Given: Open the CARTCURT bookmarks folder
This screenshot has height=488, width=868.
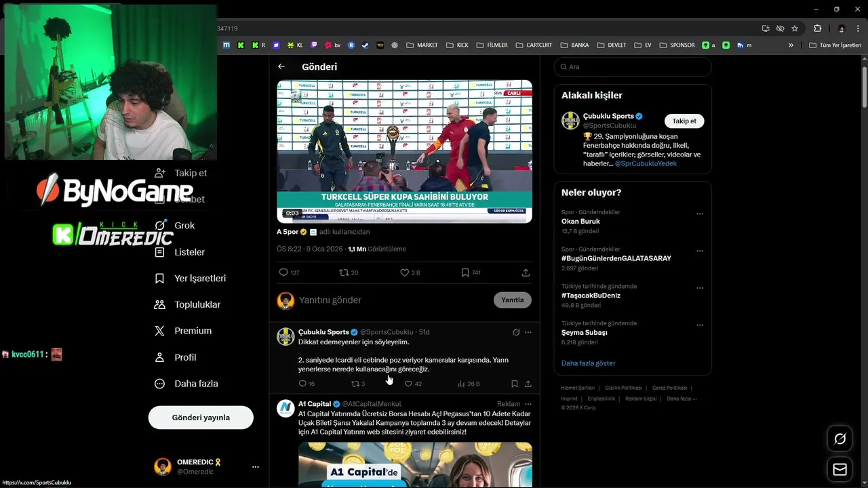Looking at the screenshot, I should point(534,45).
